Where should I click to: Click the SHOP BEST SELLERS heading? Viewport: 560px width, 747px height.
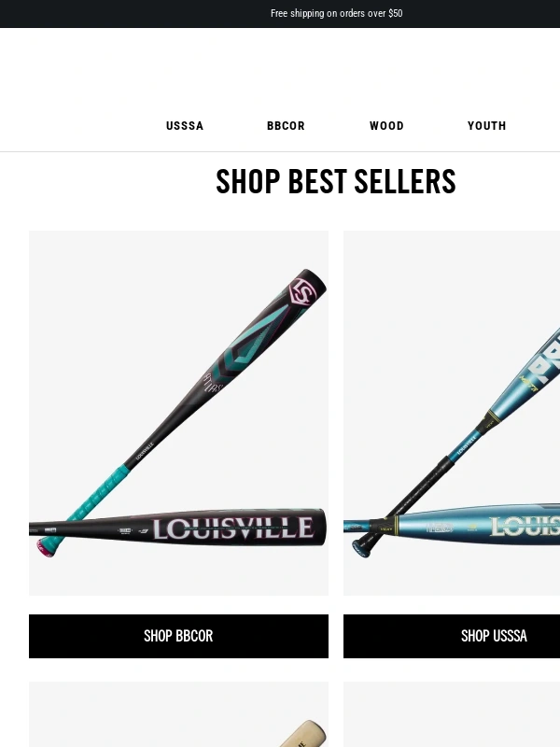tap(336, 181)
